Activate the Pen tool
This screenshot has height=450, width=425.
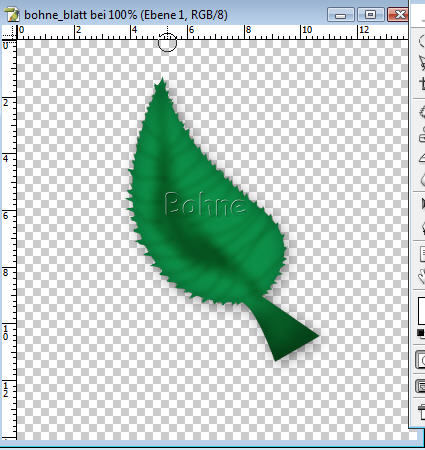tap(422, 228)
